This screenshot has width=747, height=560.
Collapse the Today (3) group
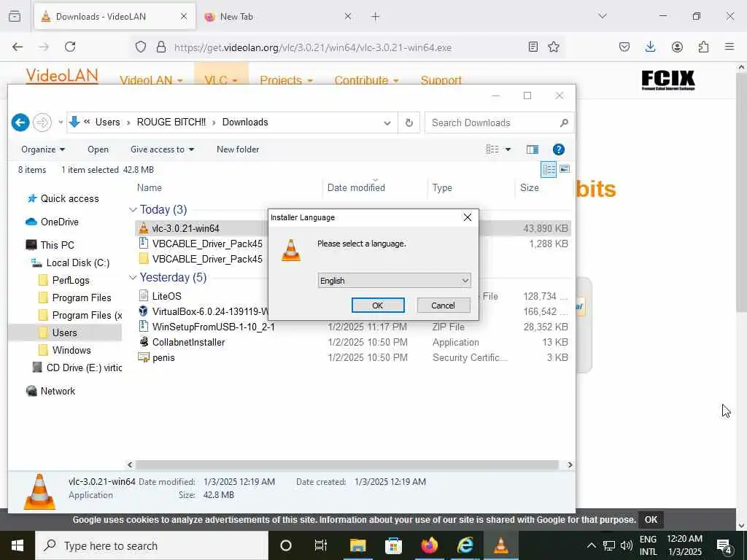pyautogui.click(x=133, y=209)
